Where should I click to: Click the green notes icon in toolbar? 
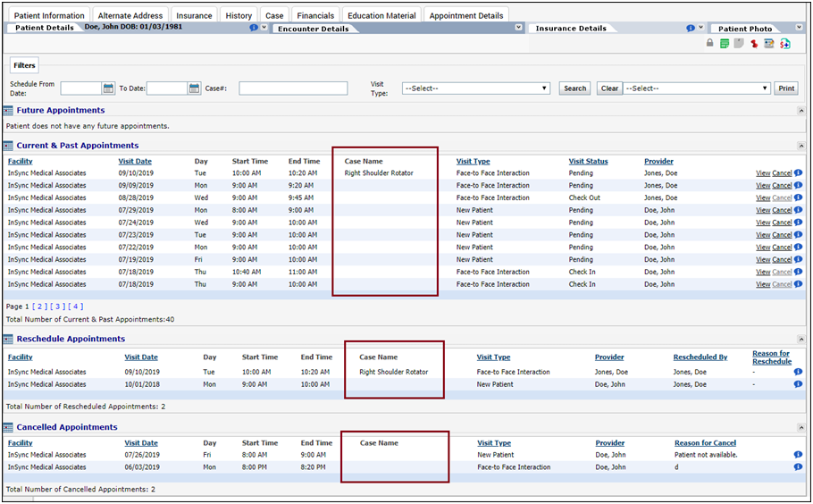click(725, 43)
